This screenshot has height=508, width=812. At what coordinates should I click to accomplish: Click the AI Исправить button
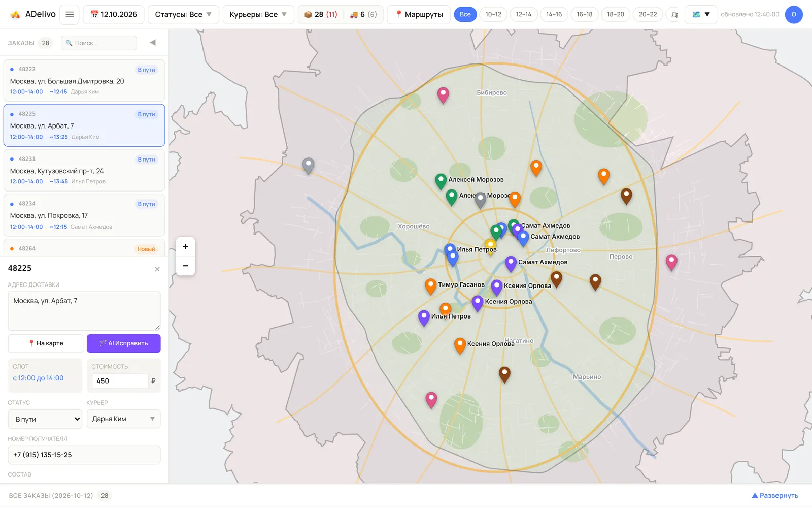pos(124,343)
